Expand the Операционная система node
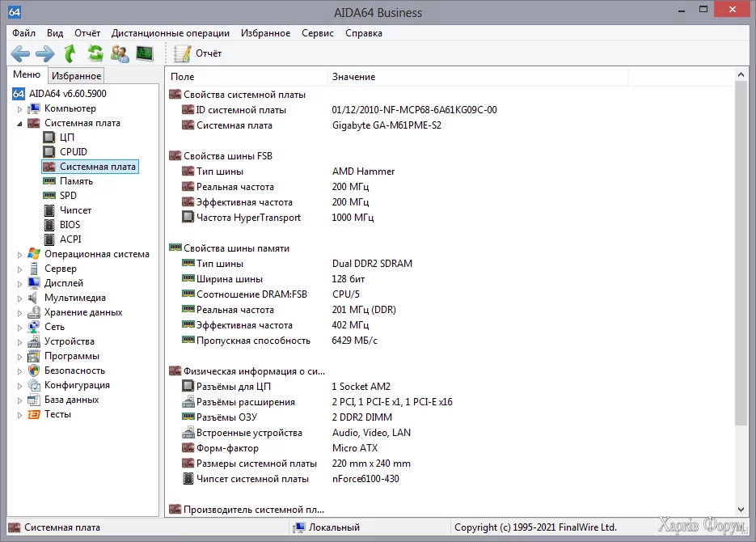Image resolution: width=756 pixels, height=542 pixels. click(20, 255)
